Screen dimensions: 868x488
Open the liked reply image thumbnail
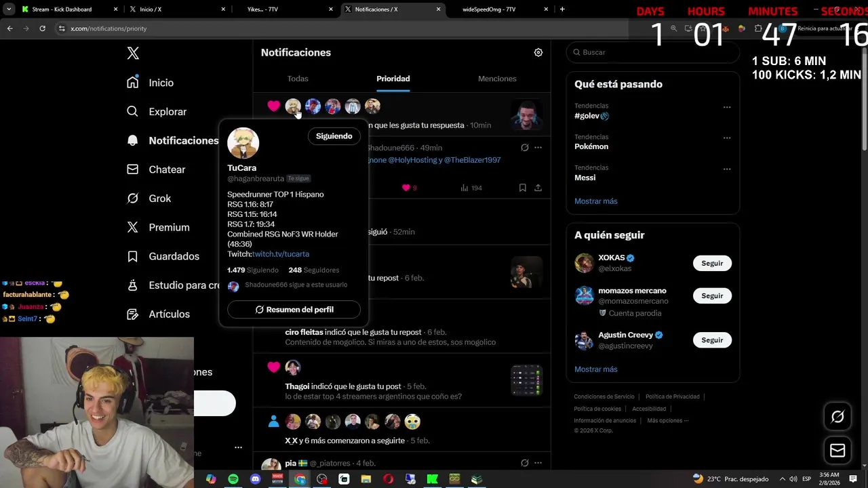[526, 115]
